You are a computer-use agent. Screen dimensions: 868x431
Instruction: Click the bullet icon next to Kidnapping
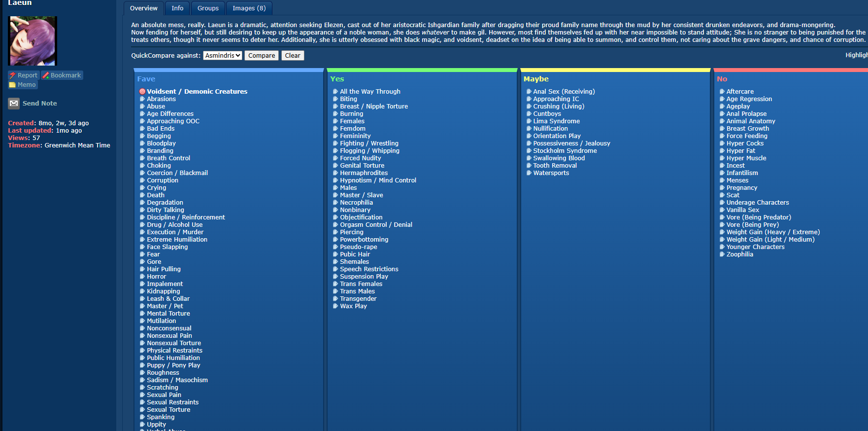coord(142,291)
